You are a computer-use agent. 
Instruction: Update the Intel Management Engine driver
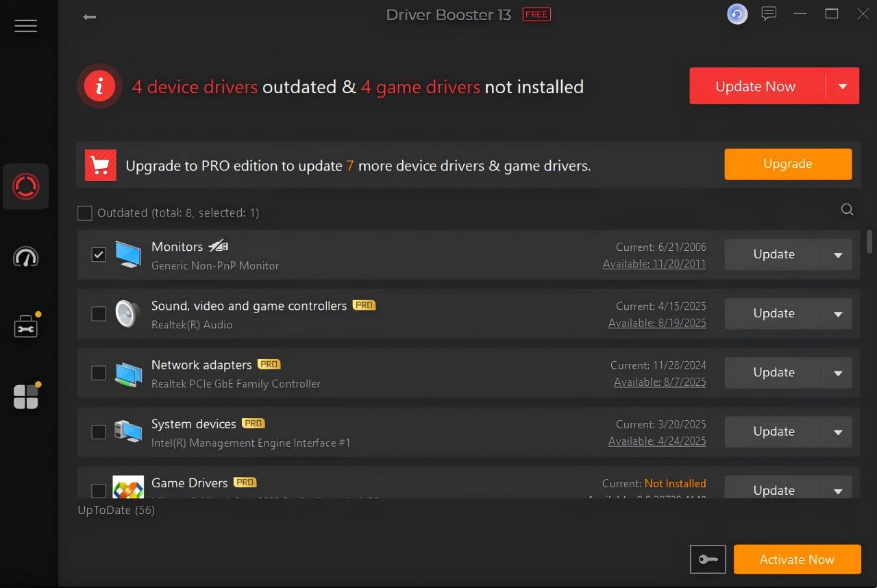click(x=774, y=431)
